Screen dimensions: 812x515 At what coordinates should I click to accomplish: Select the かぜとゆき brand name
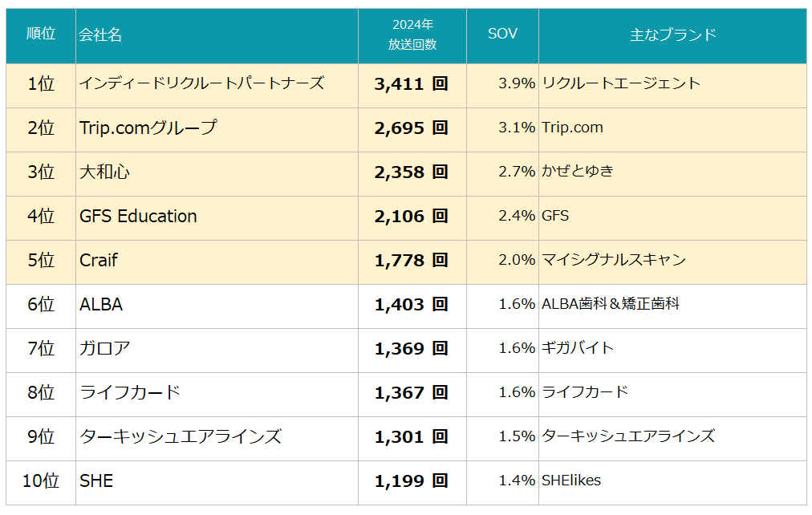click(578, 172)
